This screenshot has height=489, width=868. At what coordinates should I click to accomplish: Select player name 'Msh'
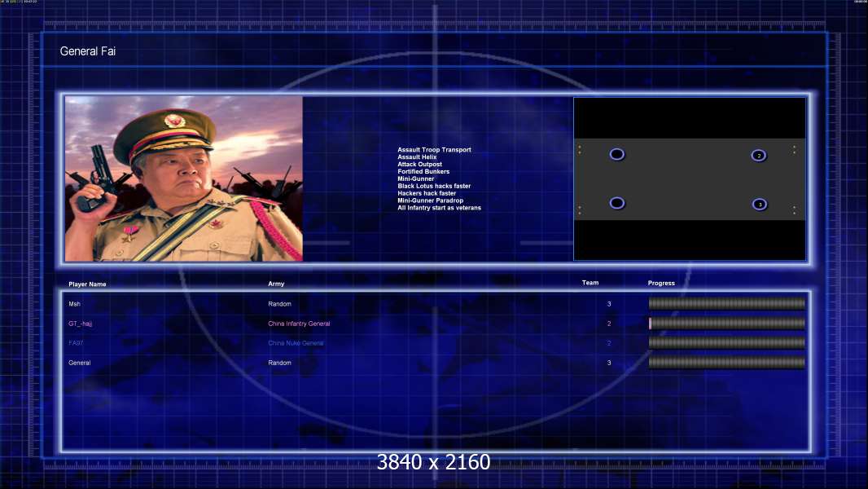coord(75,304)
